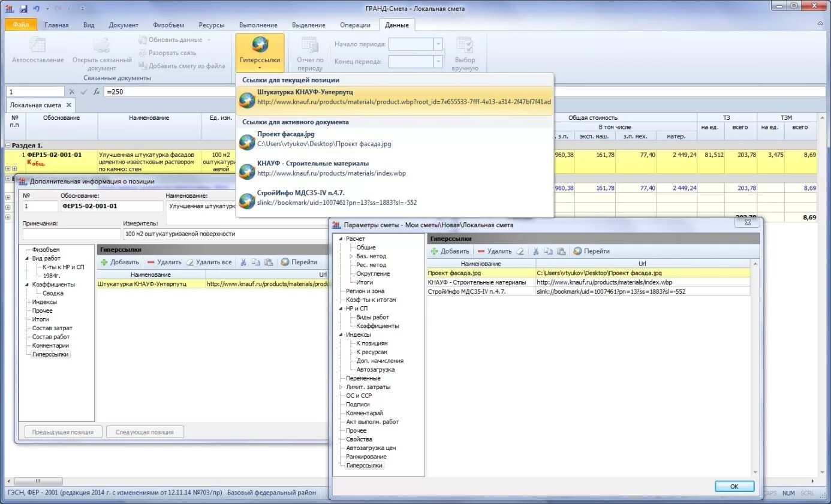
Task: Switch to the Ресурсы ribbon tab
Action: coord(212,25)
